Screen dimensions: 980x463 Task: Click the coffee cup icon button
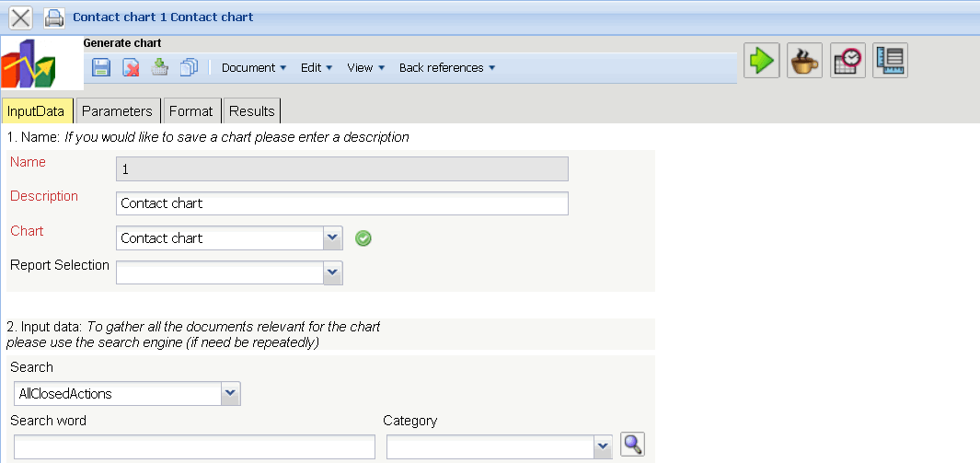click(x=804, y=61)
